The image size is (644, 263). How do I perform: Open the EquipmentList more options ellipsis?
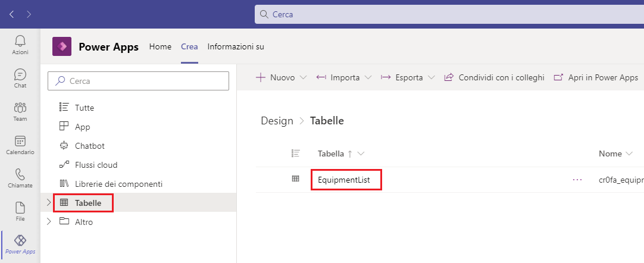pyautogui.click(x=577, y=180)
